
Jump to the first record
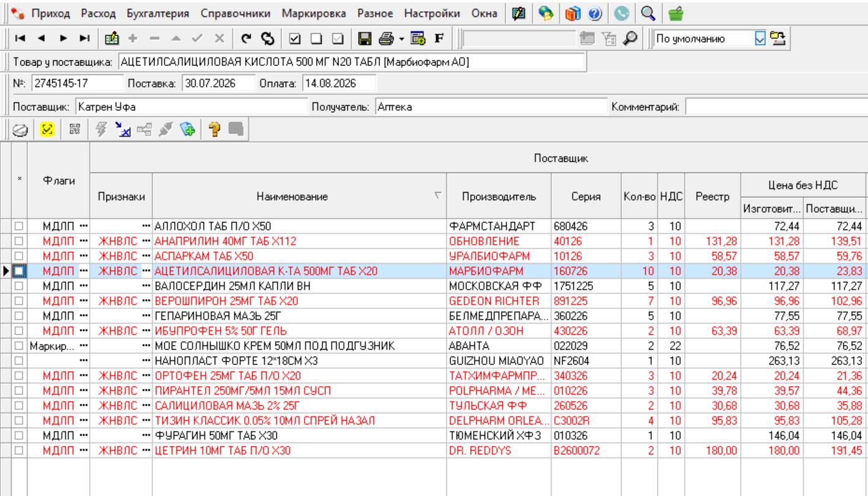[20, 39]
